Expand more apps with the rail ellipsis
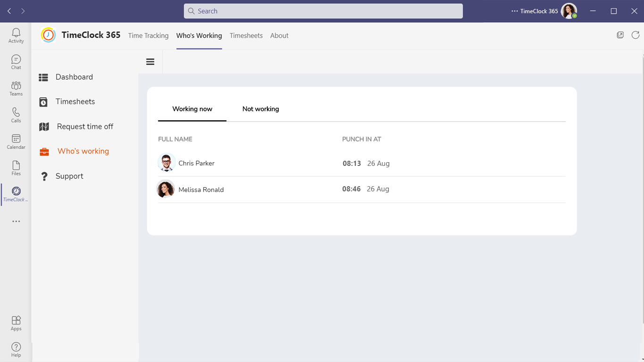Viewport: 644px width, 362px height. click(x=16, y=222)
